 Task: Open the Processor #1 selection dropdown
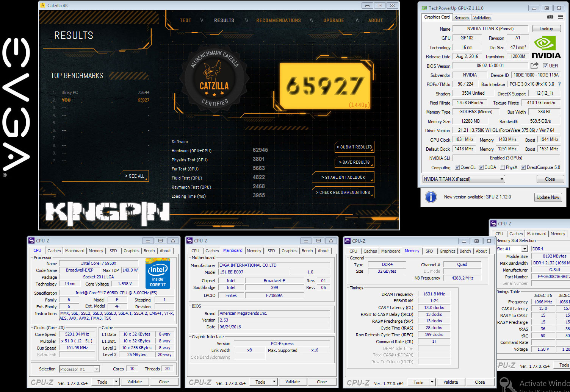[80, 369]
